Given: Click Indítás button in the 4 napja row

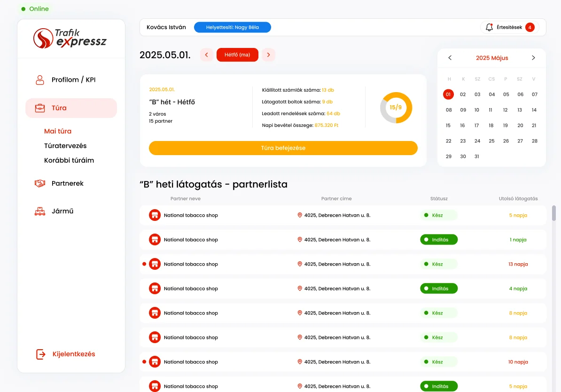Looking at the screenshot, I should (439, 289).
